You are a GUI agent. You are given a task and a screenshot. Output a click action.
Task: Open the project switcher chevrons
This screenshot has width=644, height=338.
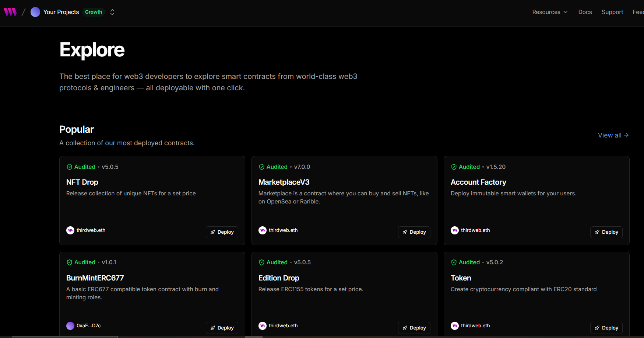click(x=112, y=12)
